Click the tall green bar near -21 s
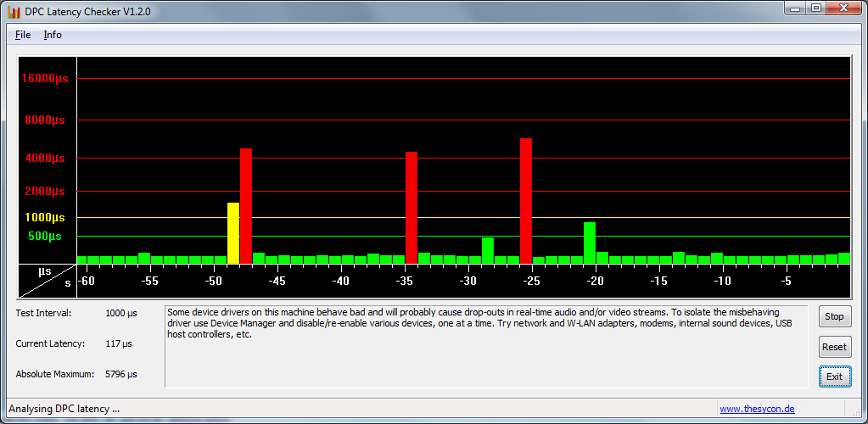The image size is (868, 424). coord(590,243)
